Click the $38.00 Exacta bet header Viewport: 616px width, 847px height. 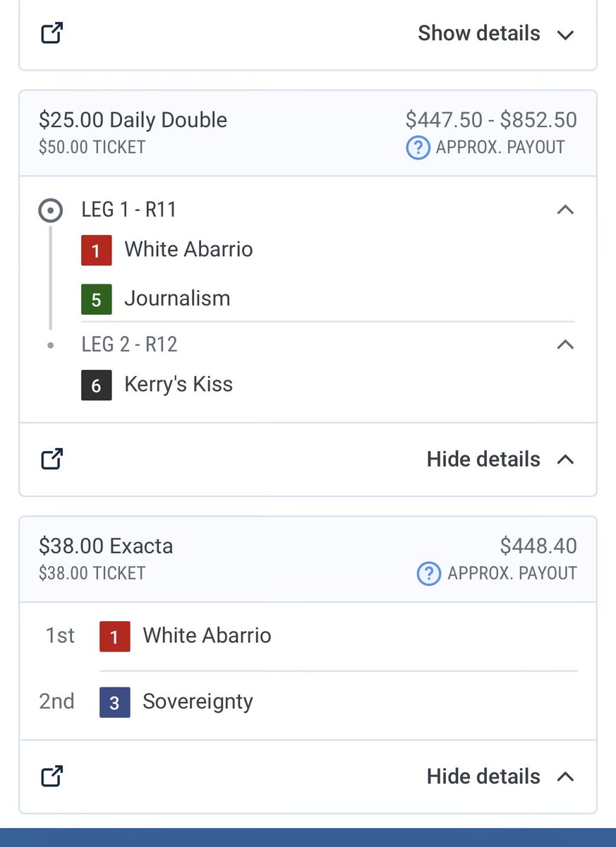tap(106, 546)
